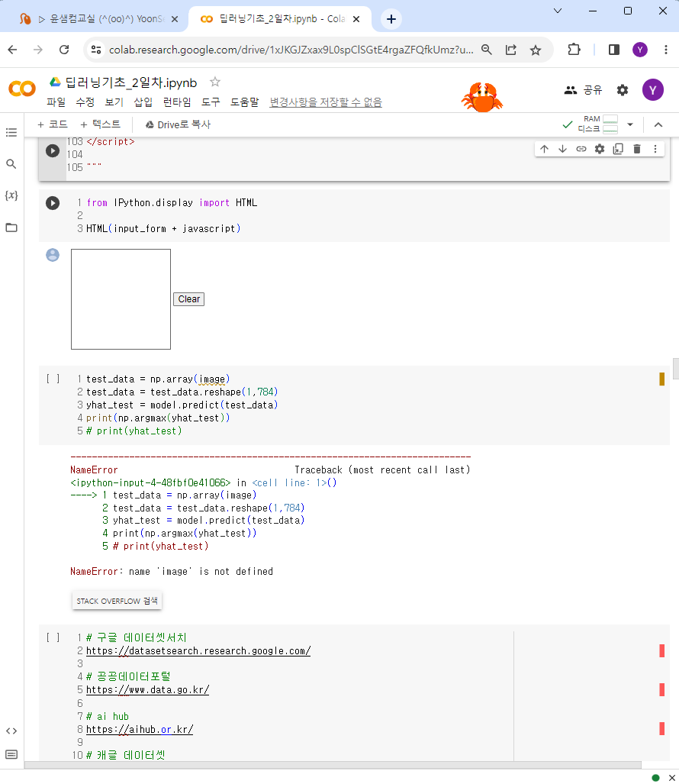
Task: Click the vertical scrollbar thumb
Action: tap(675, 369)
